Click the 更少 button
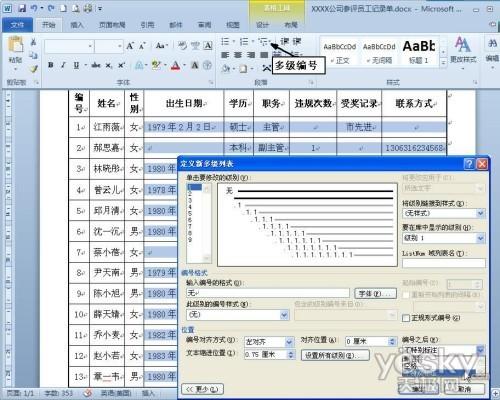 pos(202,389)
